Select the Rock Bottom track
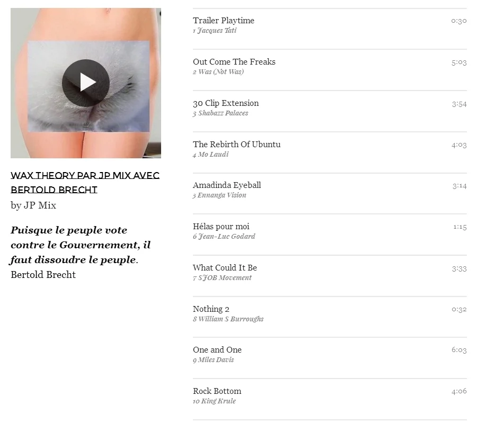The width and height of the screenshot is (504, 423). pyautogui.click(x=330, y=399)
